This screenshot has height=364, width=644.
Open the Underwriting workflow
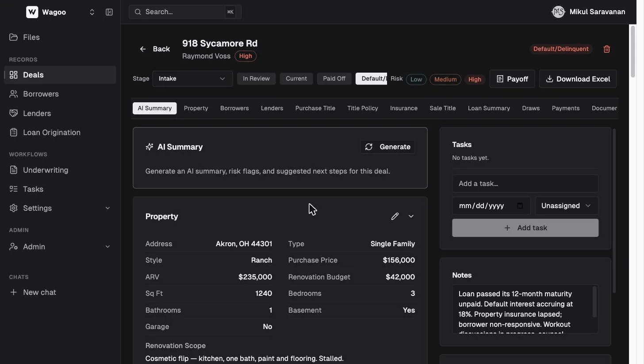[60, 170]
